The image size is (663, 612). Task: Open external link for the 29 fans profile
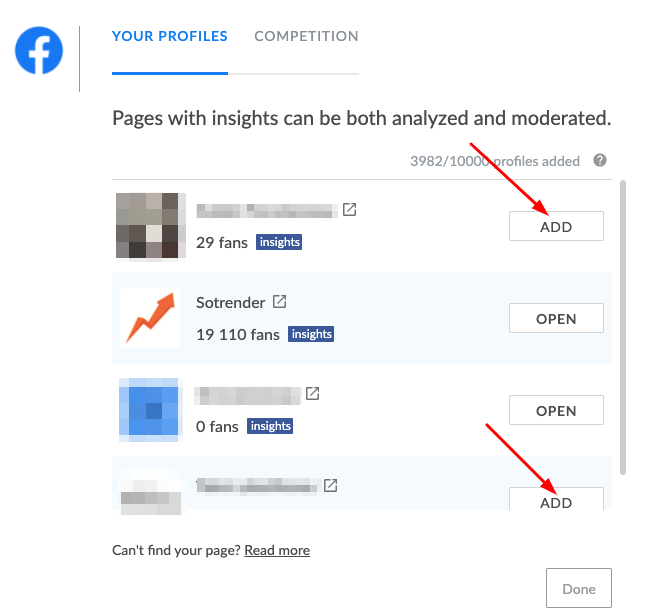coord(349,210)
